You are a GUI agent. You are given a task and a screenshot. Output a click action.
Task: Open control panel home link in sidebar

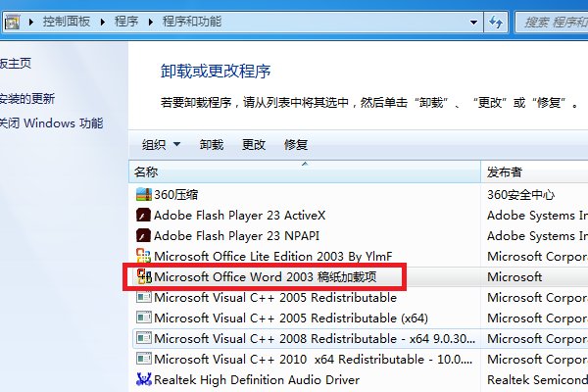click(16, 63)
